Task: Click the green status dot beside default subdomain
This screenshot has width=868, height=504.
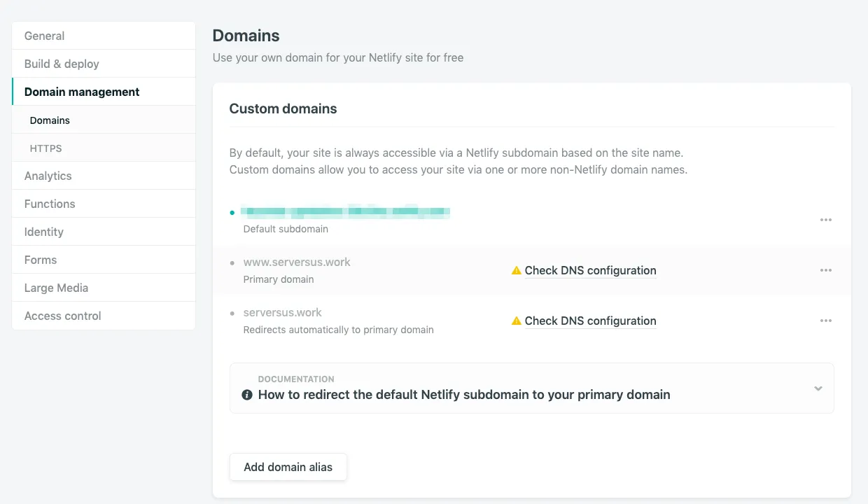Action: coord(232,212)
